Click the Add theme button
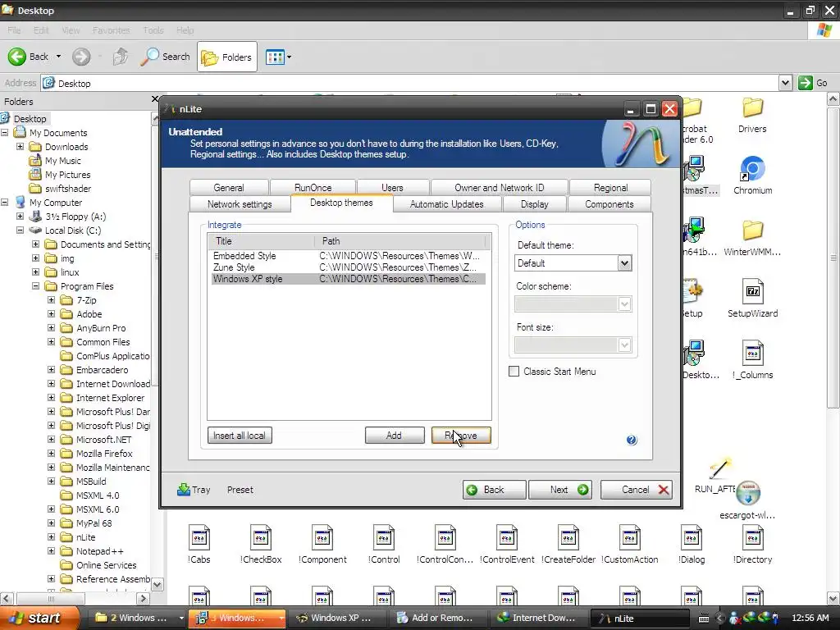 [395, 436]
